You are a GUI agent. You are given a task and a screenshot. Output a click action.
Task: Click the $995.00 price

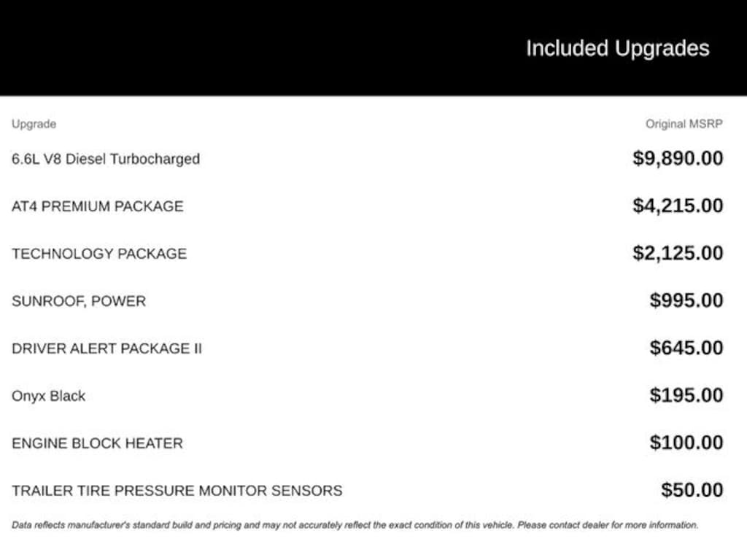coord(686,300)
